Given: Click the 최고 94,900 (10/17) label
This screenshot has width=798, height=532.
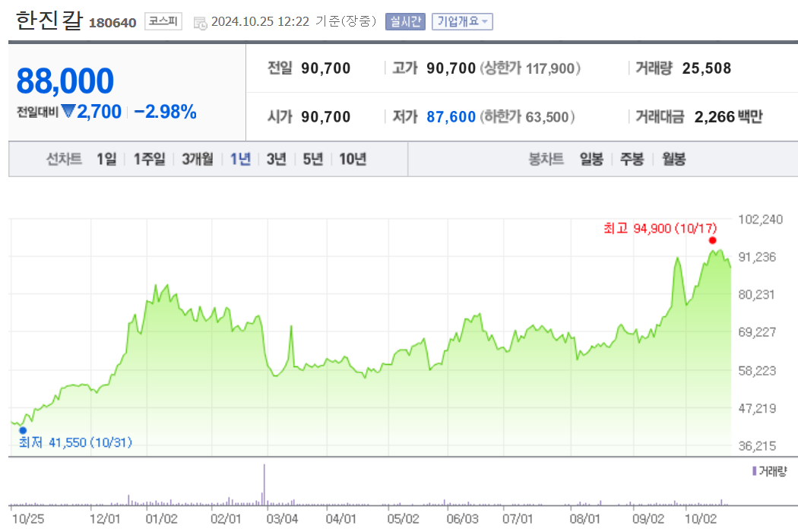Looking at the screenshot, I should (x=660, y=228).
